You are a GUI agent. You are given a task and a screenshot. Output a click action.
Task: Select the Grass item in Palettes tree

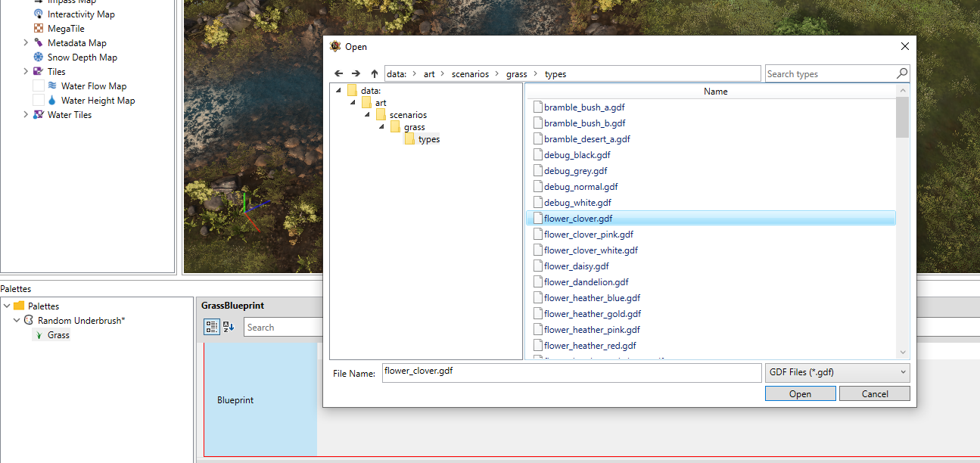[x=58, y=335]
